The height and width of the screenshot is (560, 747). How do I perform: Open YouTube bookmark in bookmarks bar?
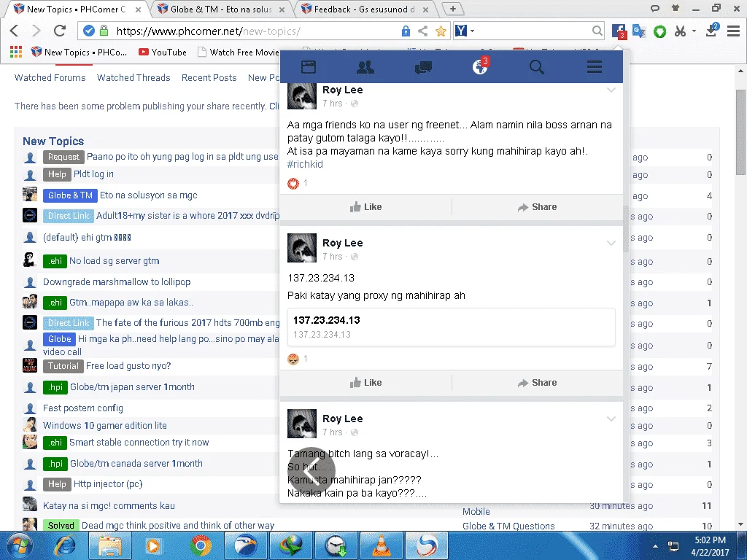click(163, 52)
